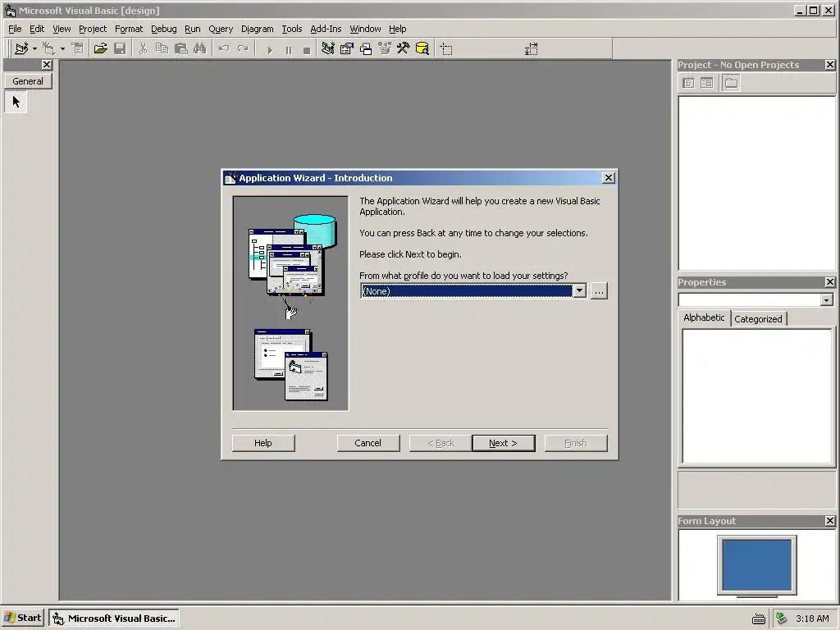840x630 pixels.
Task: Click the End stop icon
Action: 307,50
